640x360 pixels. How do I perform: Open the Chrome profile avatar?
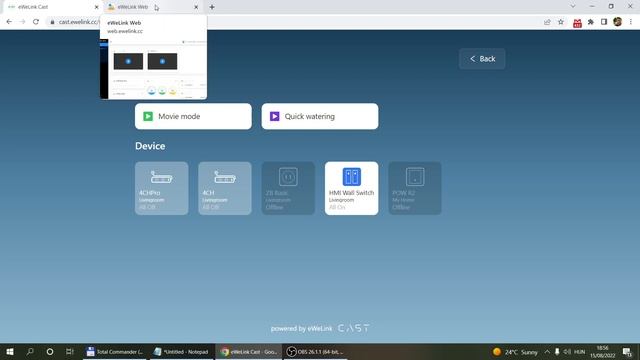click(x=618, y=22)
